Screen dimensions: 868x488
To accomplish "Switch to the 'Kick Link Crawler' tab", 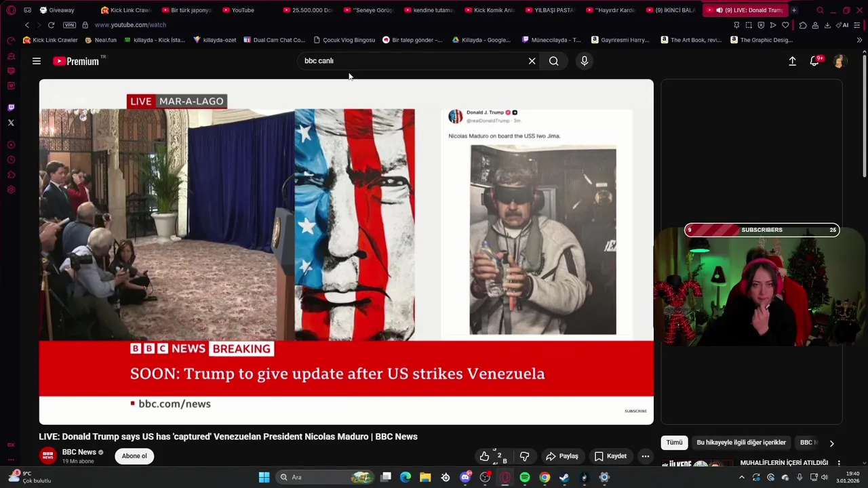I will click(126, 10).
